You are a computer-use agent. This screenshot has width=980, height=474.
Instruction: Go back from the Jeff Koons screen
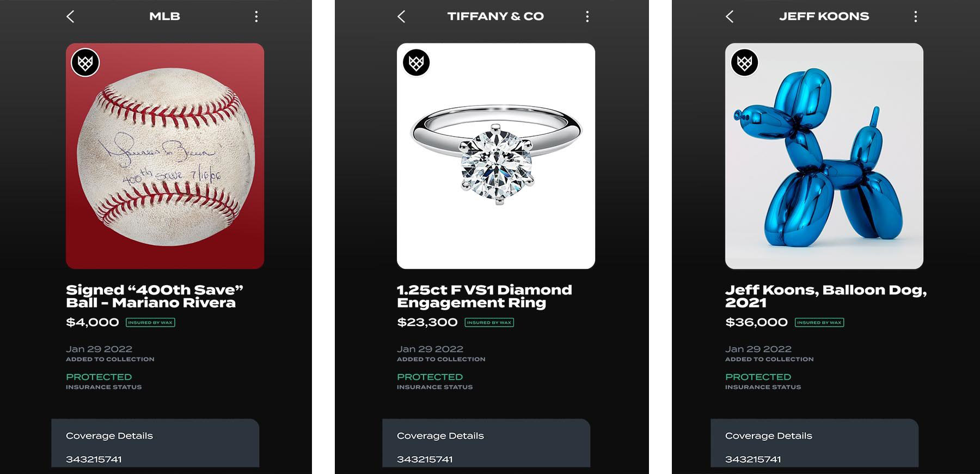[x=730, y=17]
